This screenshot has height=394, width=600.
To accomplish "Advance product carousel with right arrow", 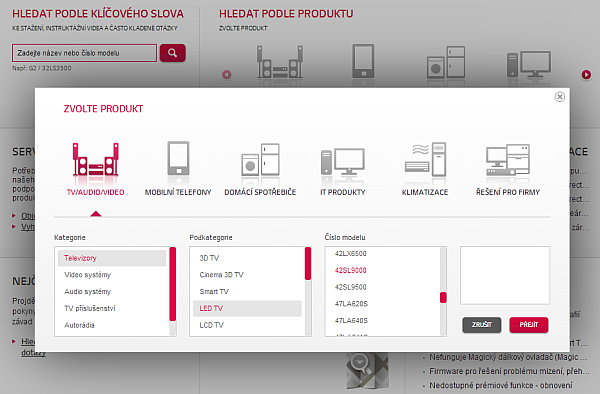I will [586, 75].
